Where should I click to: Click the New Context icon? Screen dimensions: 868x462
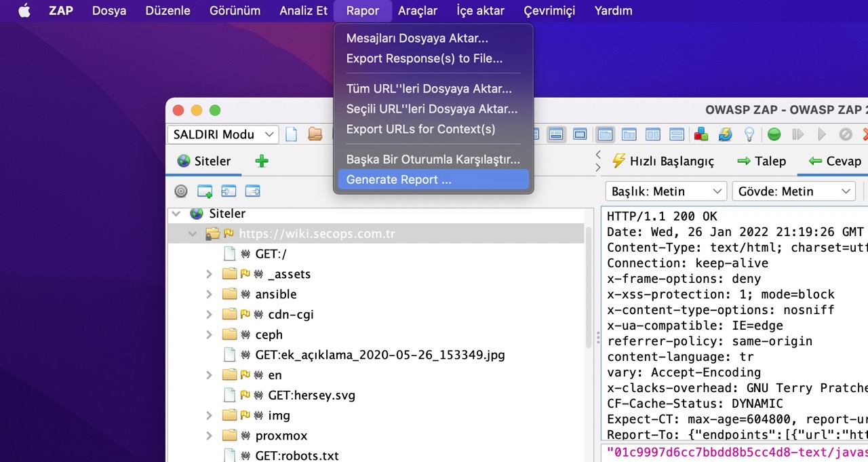(205, 191)
